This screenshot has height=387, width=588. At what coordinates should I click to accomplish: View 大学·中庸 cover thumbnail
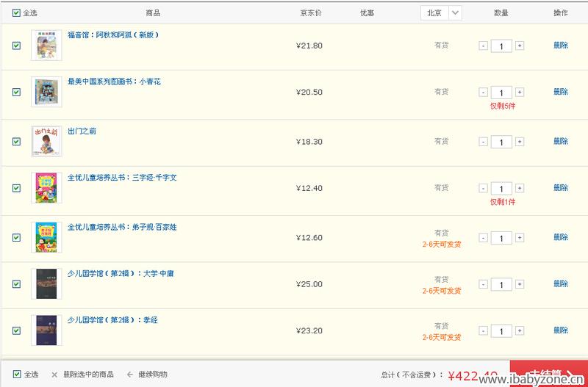46,283
